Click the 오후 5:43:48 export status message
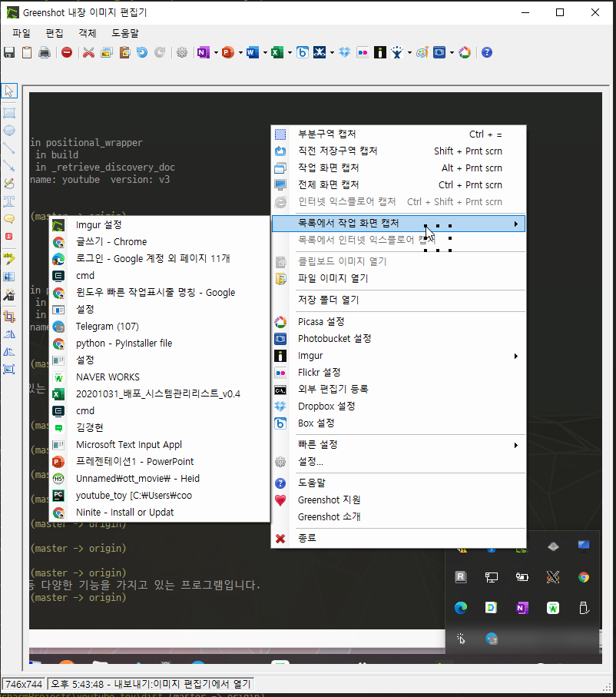Screen dimensions: 616x697 click(151, 684)
